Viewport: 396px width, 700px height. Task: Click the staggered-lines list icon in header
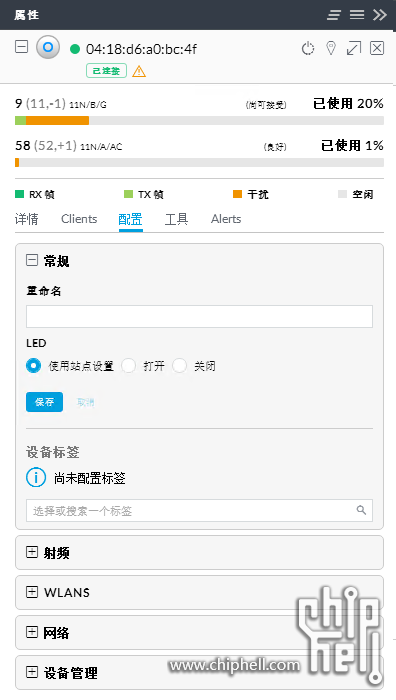point(333,15)
